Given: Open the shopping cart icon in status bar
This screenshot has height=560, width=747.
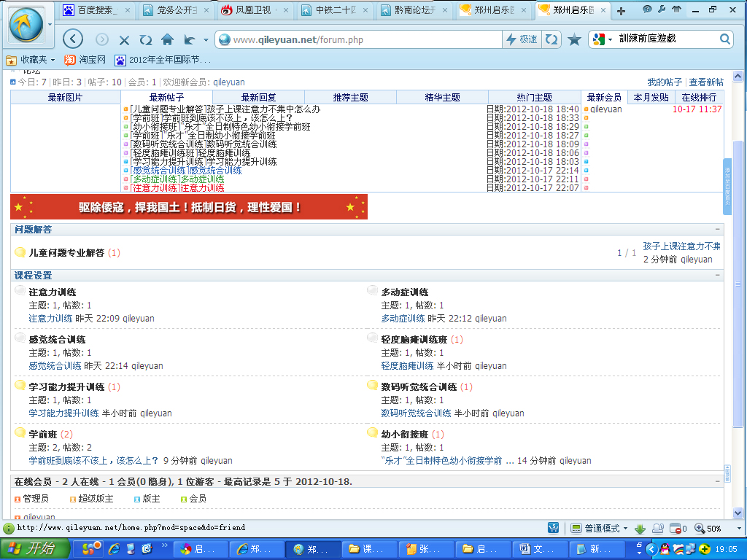Looking at the screenshot, I should coord(554,528).
